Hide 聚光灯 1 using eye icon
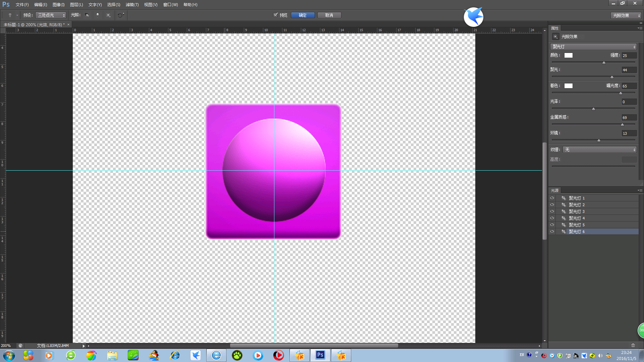 [552, 198]
